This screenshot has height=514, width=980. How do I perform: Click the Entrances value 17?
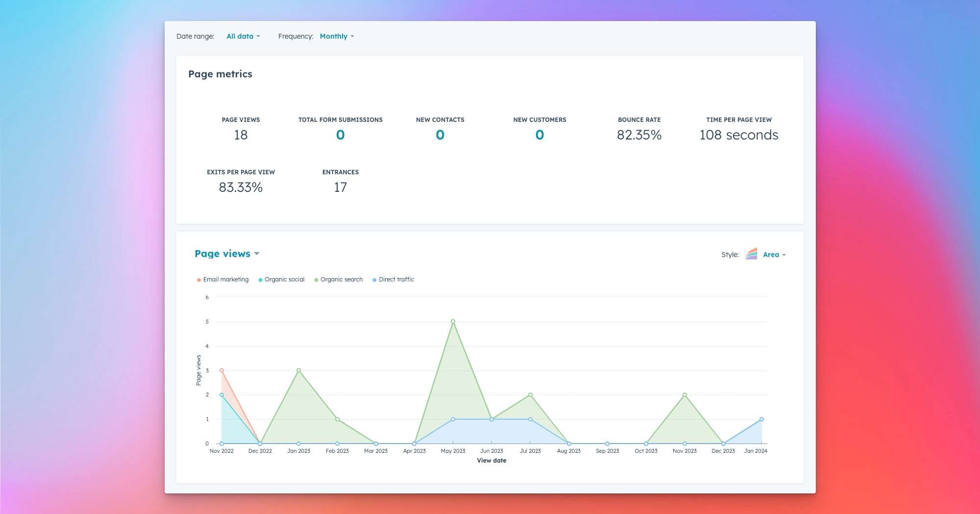click(341, 187)
